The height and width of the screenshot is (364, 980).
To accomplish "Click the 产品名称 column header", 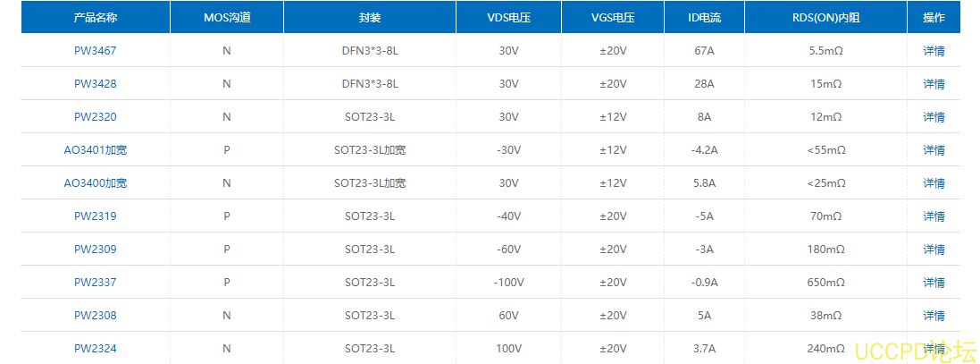I will (x=95, y=18).
